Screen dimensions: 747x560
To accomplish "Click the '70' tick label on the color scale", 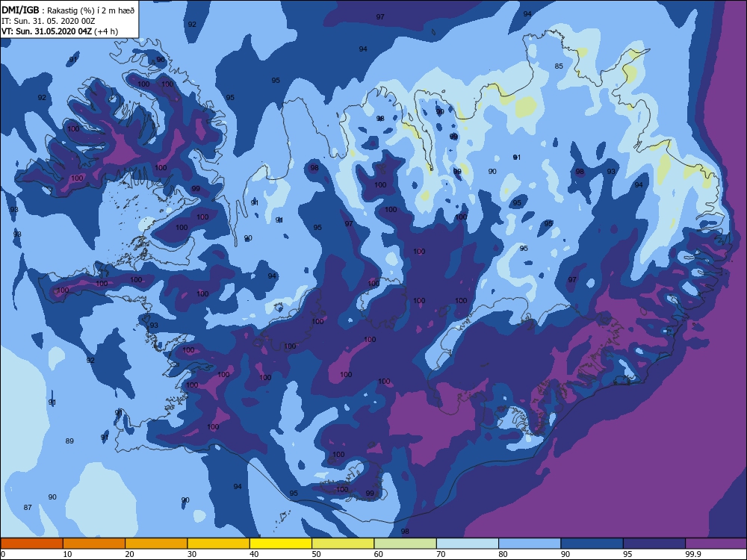I will pos(441,554).
